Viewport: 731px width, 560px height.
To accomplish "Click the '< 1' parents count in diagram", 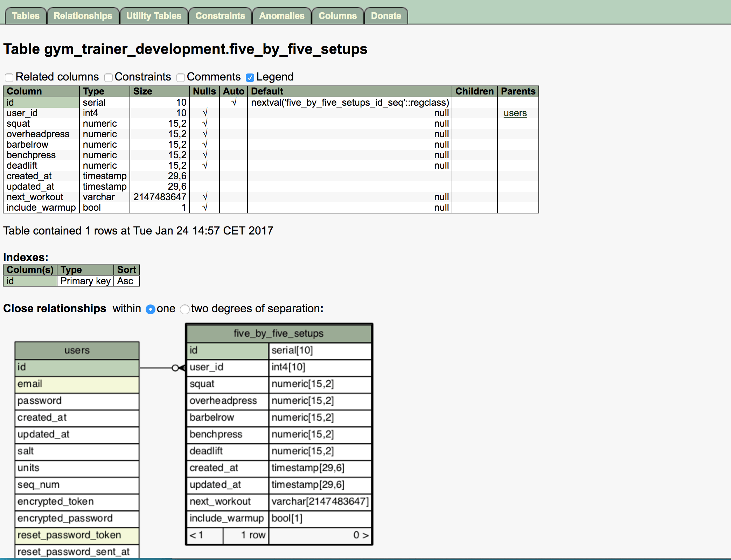I will click(x=205, y=535).
